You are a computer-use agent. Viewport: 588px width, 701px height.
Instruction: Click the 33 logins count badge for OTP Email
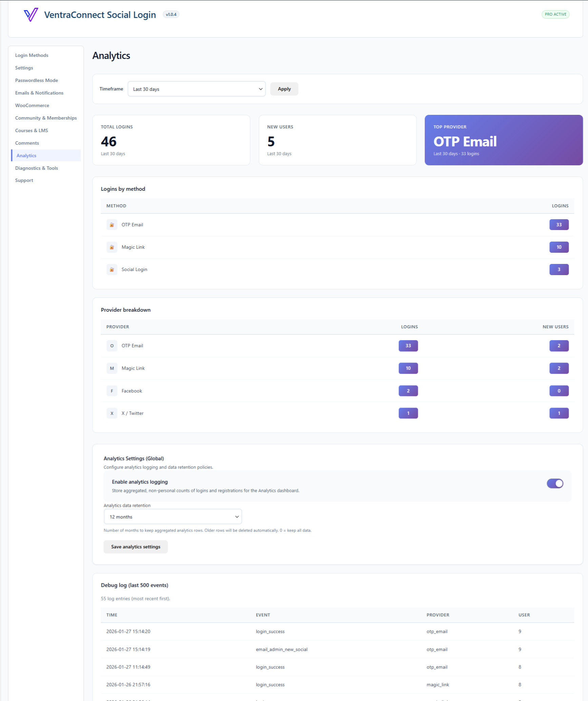click(x=559, y=224)
